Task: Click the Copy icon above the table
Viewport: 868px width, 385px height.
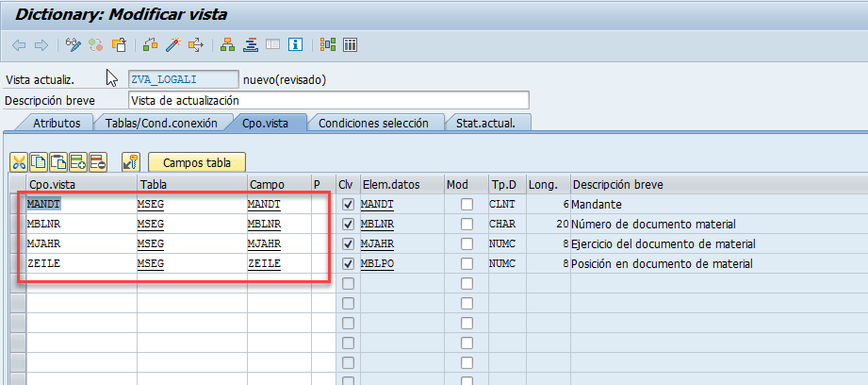Action: pyautogui.click(x=39, y=162)
